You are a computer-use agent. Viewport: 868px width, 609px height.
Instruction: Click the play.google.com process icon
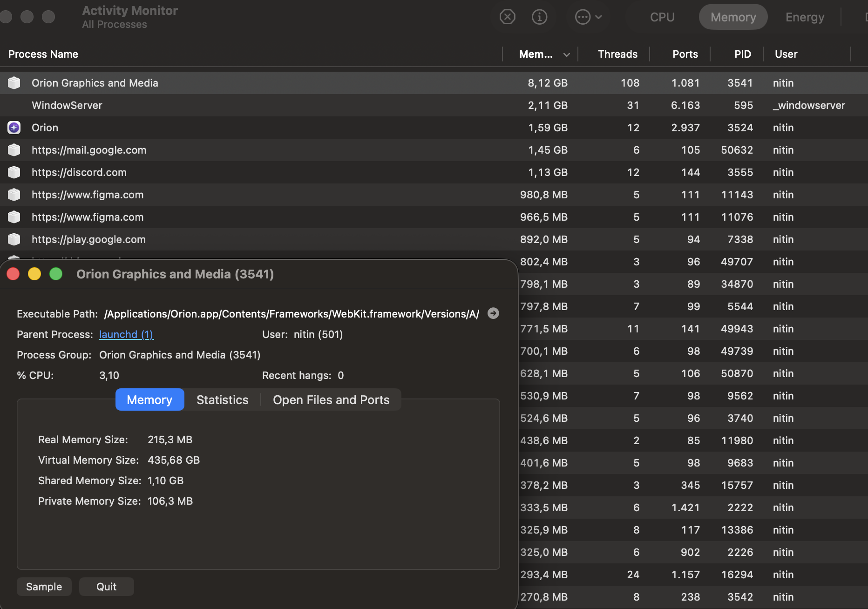coord(14,239)
